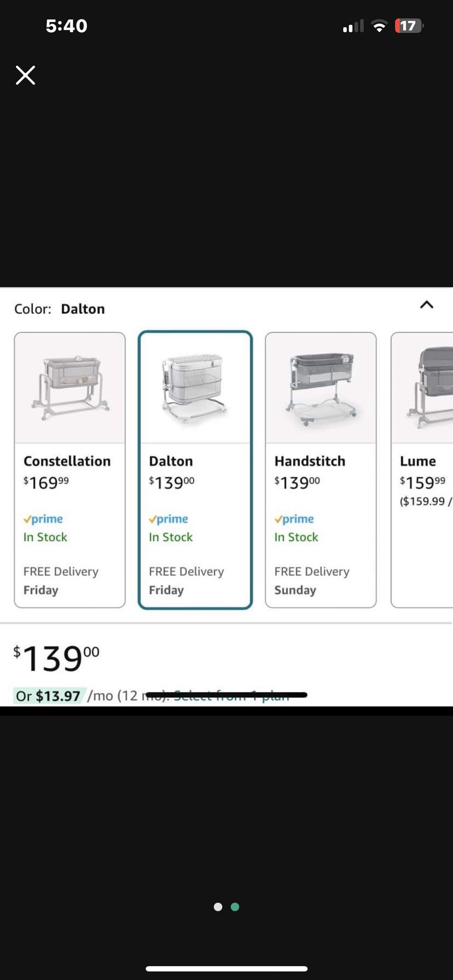Collapse the Color options chevron

[x=426, y=305]
